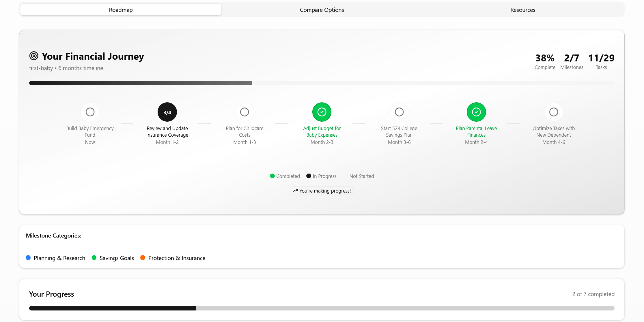The image size is (644, 322).
Task: Click the Your Financial Journey progress bar
Action: coord(322,83)
